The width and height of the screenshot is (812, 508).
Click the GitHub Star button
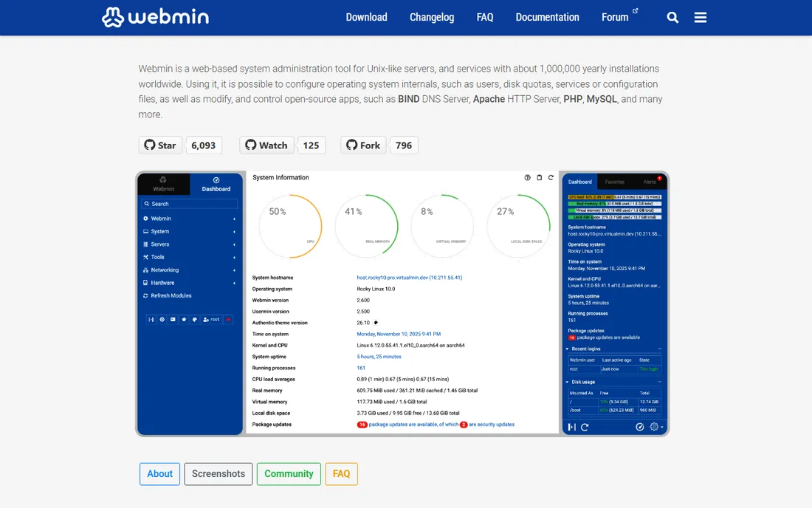pyautogui.click(x=160, y=145)
